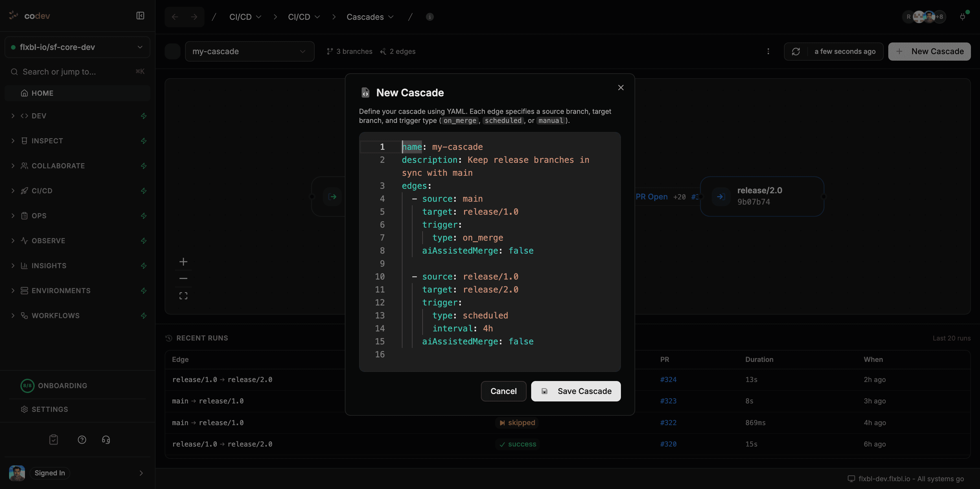Click the codev logo
The image size is (980, 489).
coord(29,16)
